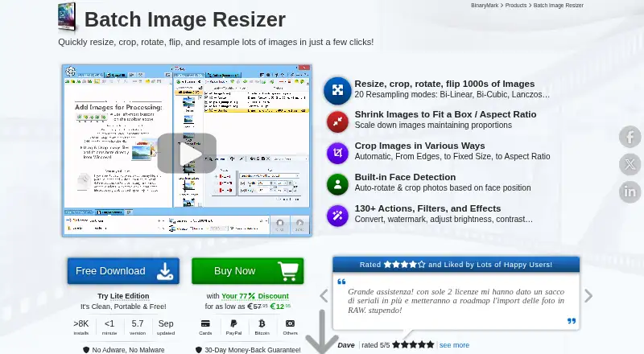644x354 pixels.
Task: Open the BinaryMark breadcrumb link
Action: click(485, 6)
